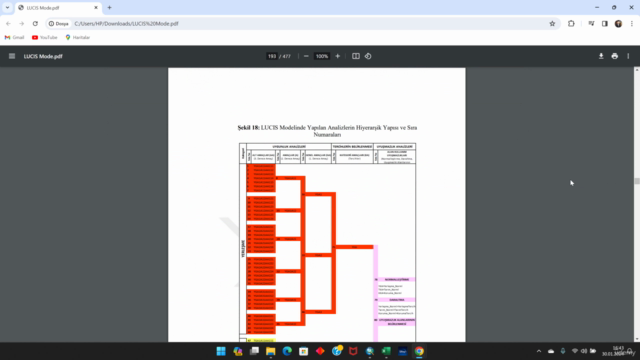The height and width of the screenshot is (360, 640).
Task: Open the Gmail bookmark
Action: pos(14,37)
